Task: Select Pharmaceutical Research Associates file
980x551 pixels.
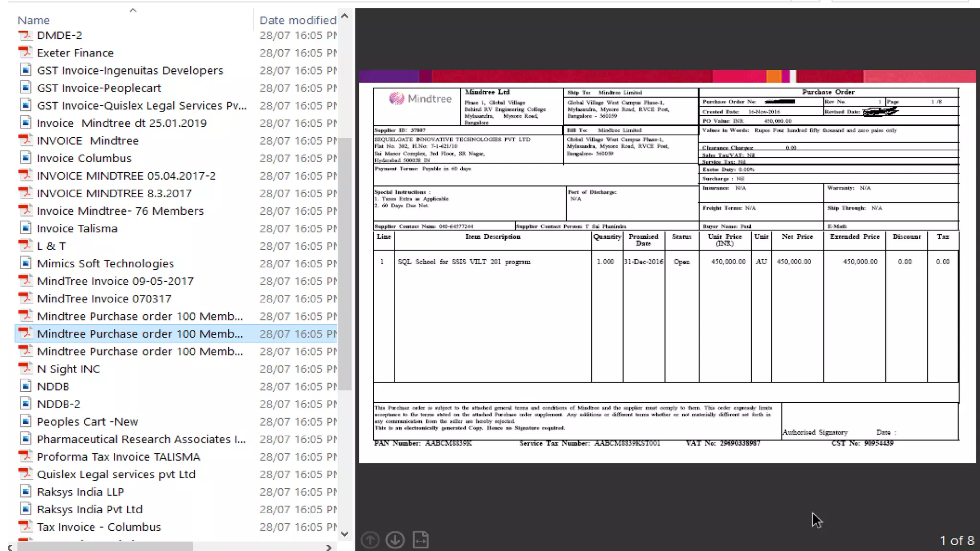Action: pos(141,439)
